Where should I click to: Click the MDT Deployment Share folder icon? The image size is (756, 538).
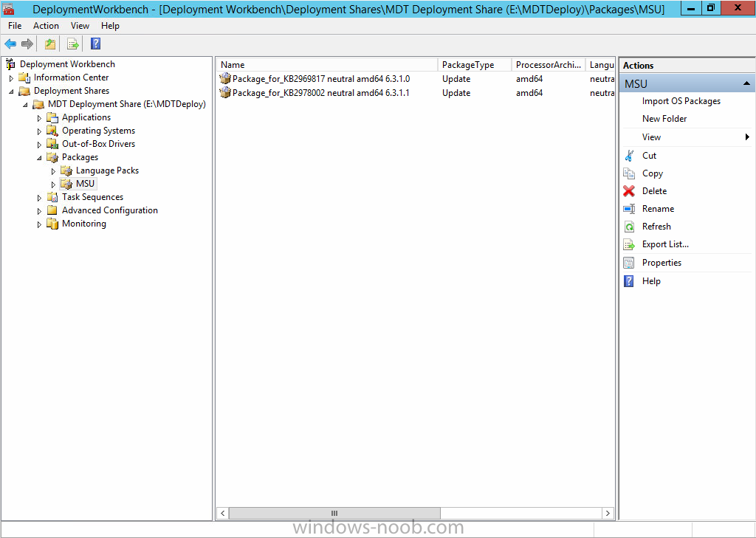click(38, 104)
